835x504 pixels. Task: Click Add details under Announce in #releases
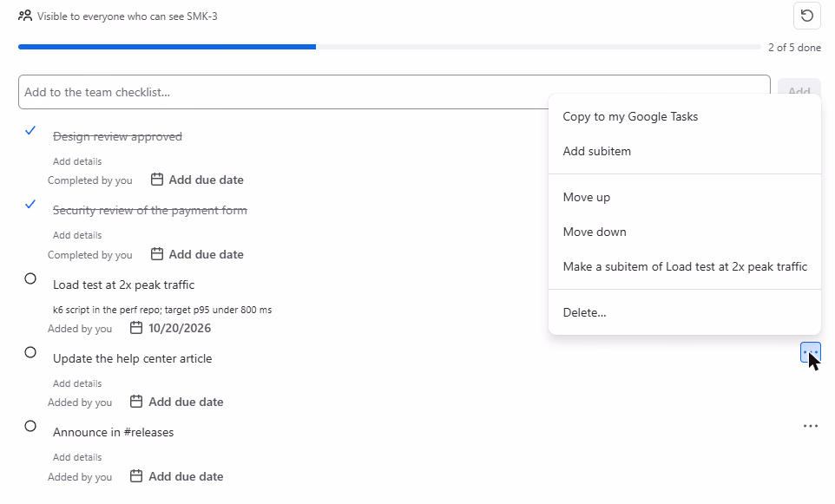[x=77, y=457]
